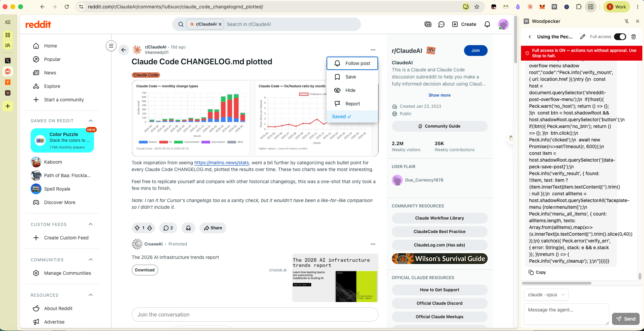Image resolution: width=644 pixels, height=331 pixels.
Task: Click the Wilson's Survival Guide banner
Action: [439, 259]
